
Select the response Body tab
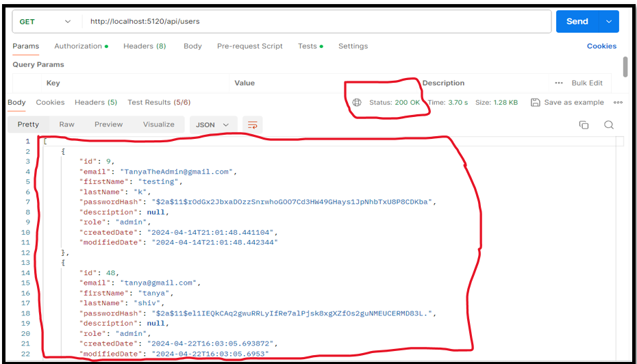pos(16,103)
